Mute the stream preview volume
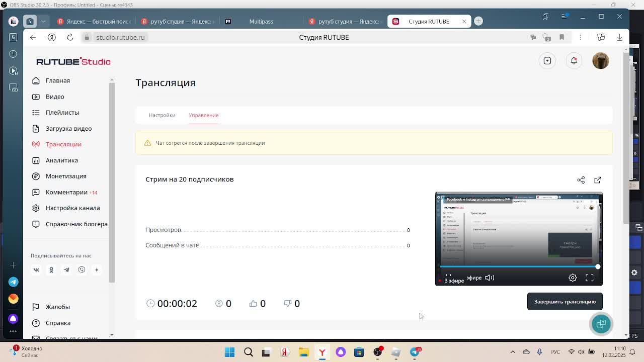Screen dimensions: 644x362 coord(490,278)
